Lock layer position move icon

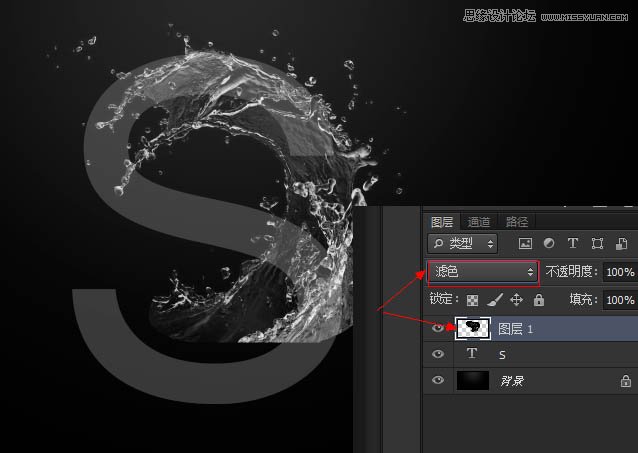pos(517,300)
